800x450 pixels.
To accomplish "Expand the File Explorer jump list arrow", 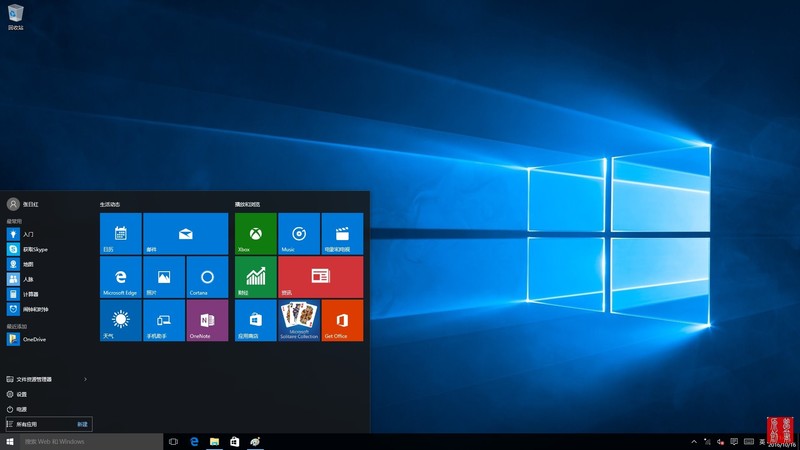I will tap(85, 379).
